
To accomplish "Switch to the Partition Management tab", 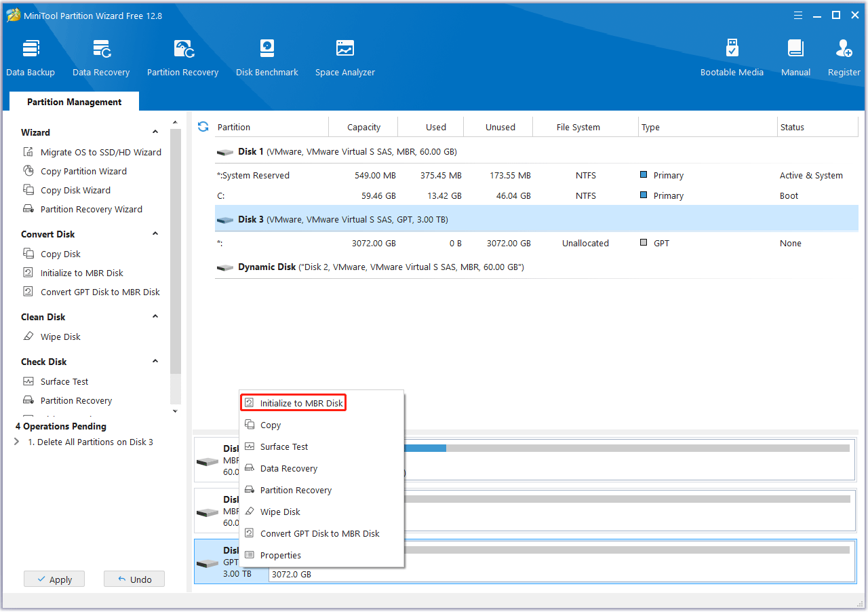I will (75, 102).
